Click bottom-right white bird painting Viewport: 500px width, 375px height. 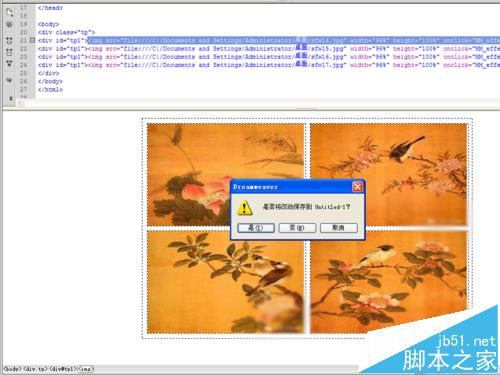point(389,282)
